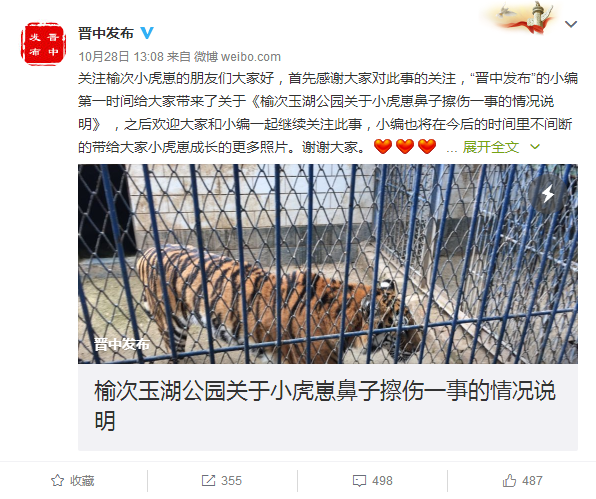Click the blue verified V badge
The height and width of the screenshot is (499, 596).
(x=147, y=33)
